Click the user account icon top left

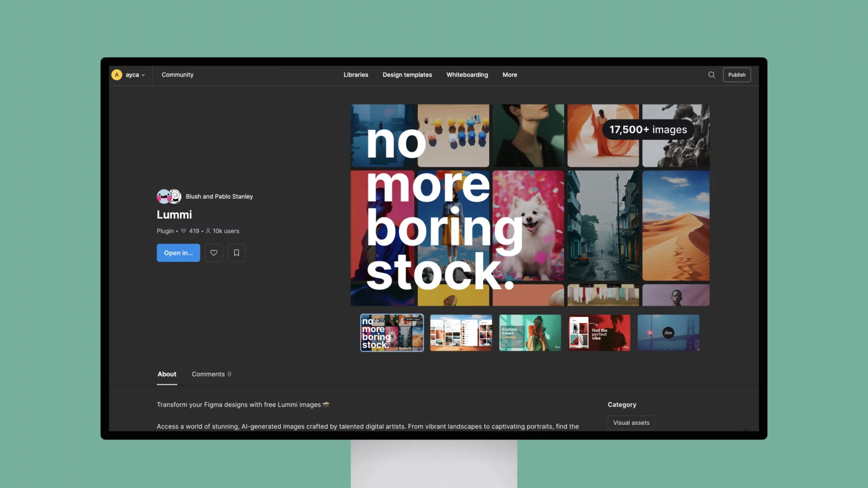[118, 75]
